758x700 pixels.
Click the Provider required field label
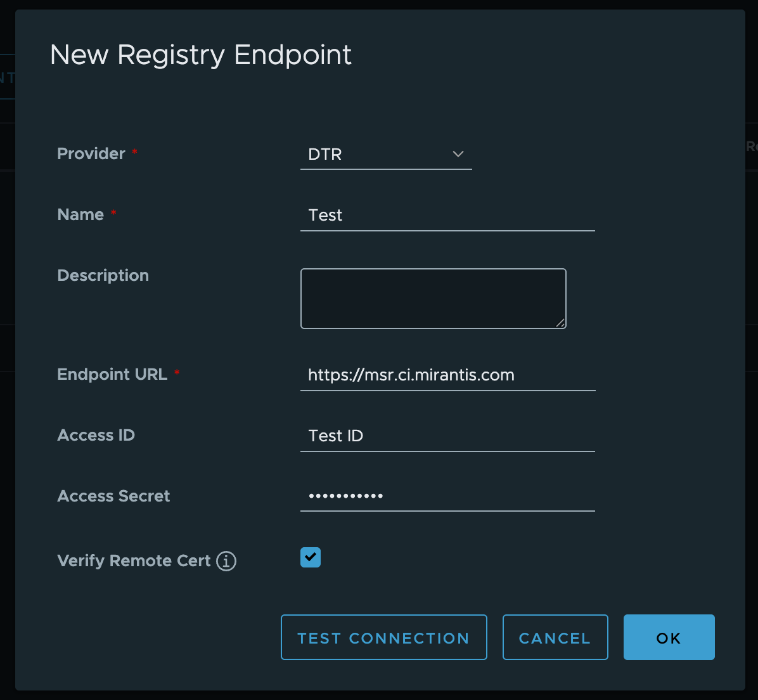pyautogui.click(x=91, y=153)
